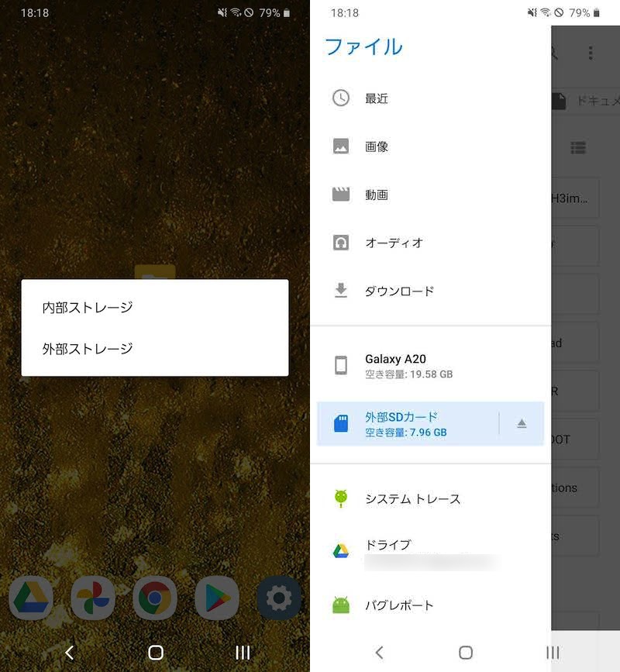Open オーディオ audio category
The image size is (620, 672).
pyautogui.click(x=394, y=243)
